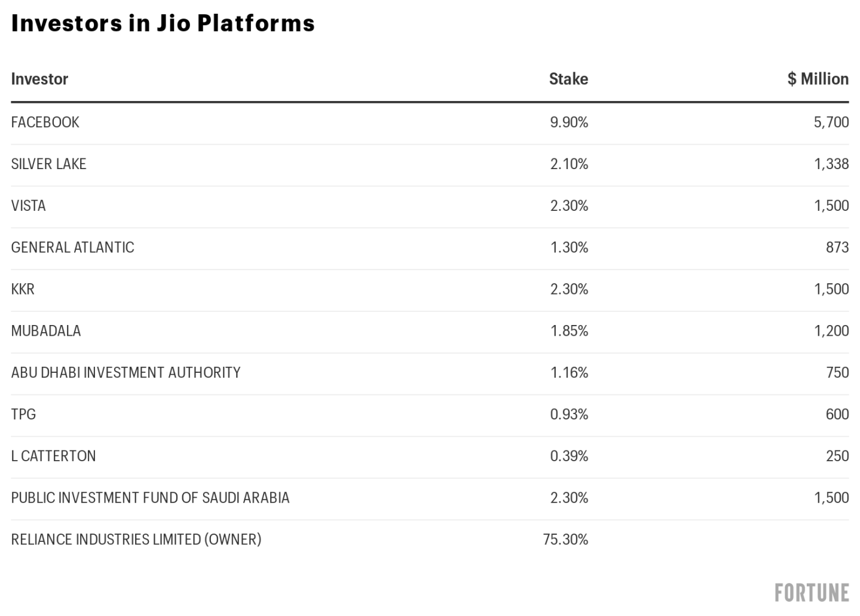Click the $ Million column header
This screenshot has width=860, height=616.
pos(818,79)
